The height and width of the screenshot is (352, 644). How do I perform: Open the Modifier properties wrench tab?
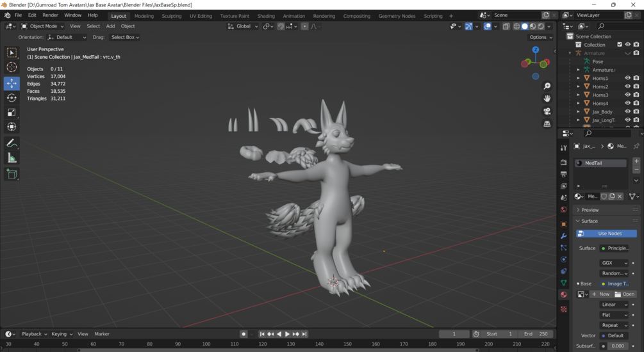[563, 236]
